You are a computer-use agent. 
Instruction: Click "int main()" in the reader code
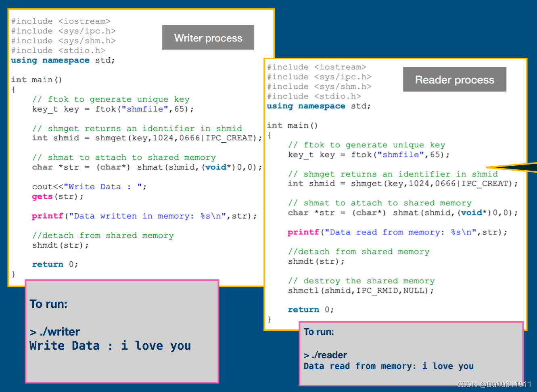pyautogui.click(x=293, y=125)
